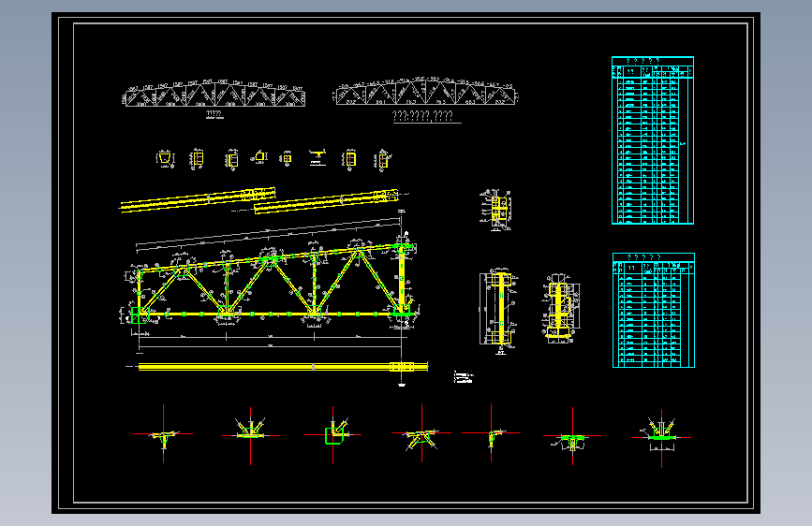Image resolution: width=812 pixels, height=526 pixels.
Task: Select the long horizontal yellow bottom chord plan view
Action: pyautogui.click(x=283, y=367)
